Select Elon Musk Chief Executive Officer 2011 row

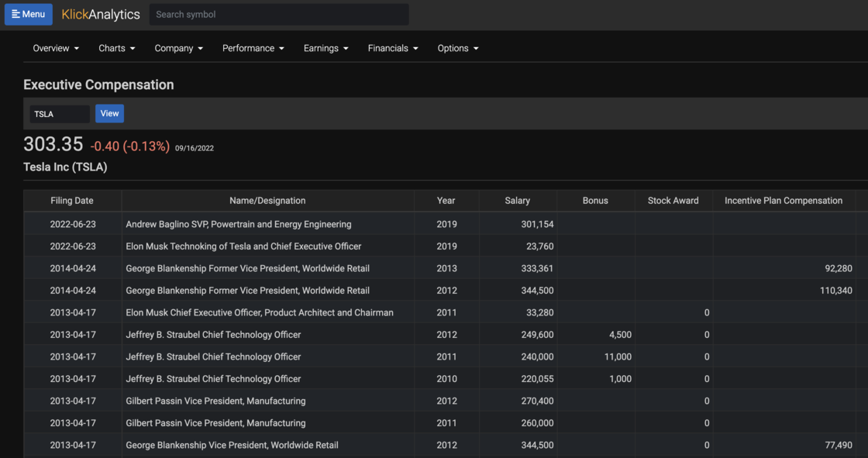point(446,313)
